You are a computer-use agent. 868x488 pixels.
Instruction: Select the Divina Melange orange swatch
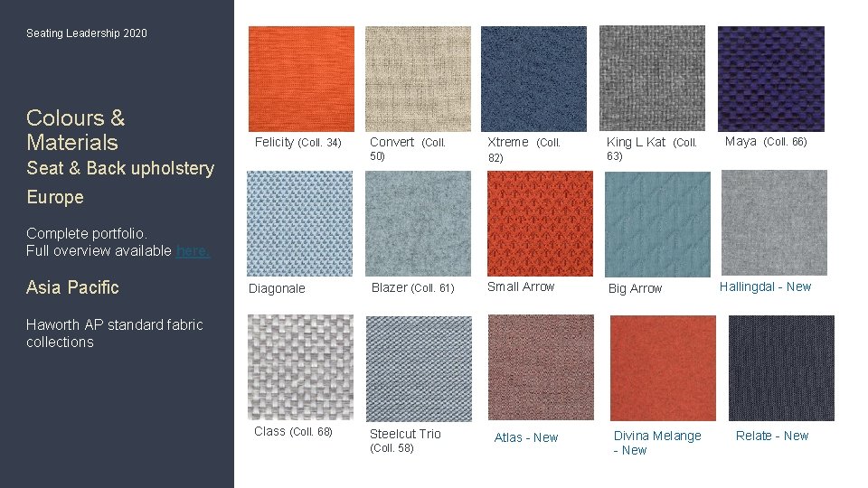[663, 369]
